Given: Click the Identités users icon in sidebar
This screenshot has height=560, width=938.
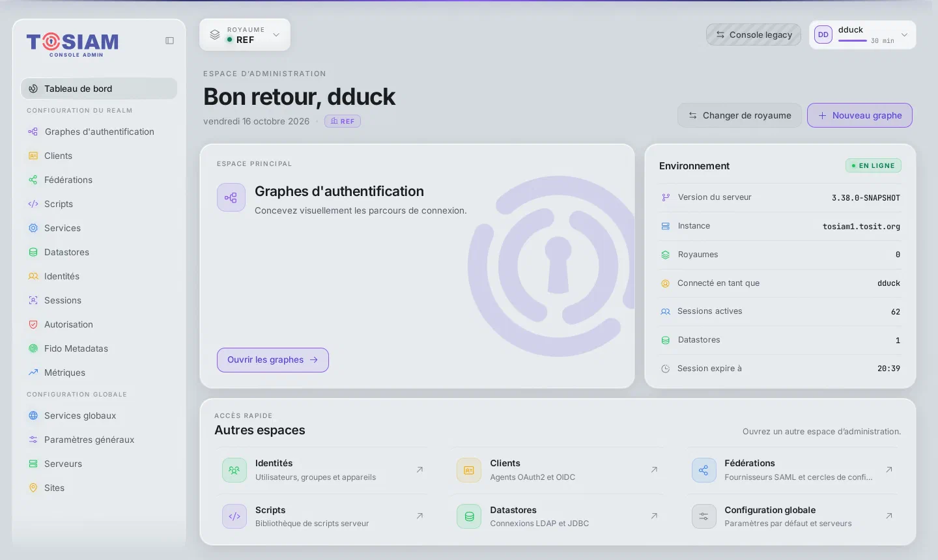Looking at the screenshot, I should (33, 276).
